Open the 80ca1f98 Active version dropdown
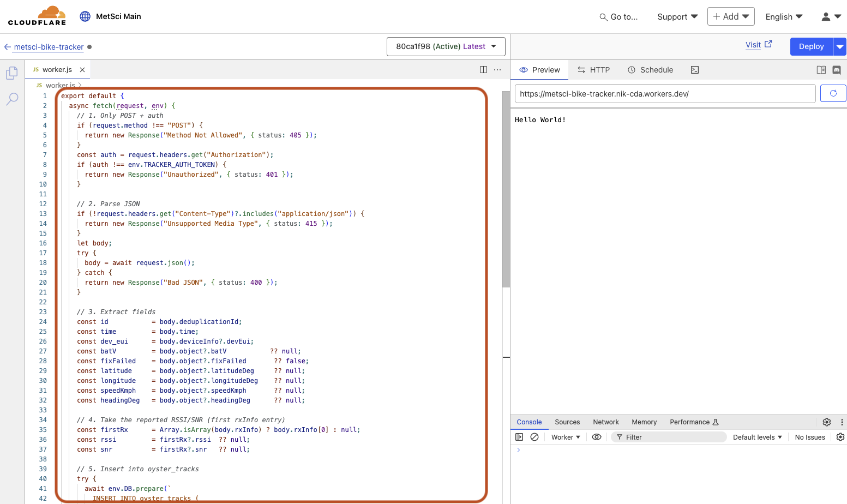Viewport: 847px width, 504px height. (446, 46)
